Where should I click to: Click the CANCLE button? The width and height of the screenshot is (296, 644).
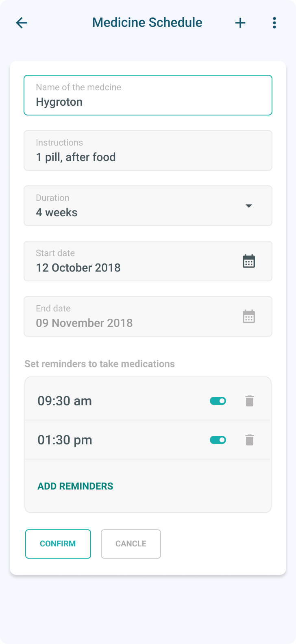coord(131,544)
